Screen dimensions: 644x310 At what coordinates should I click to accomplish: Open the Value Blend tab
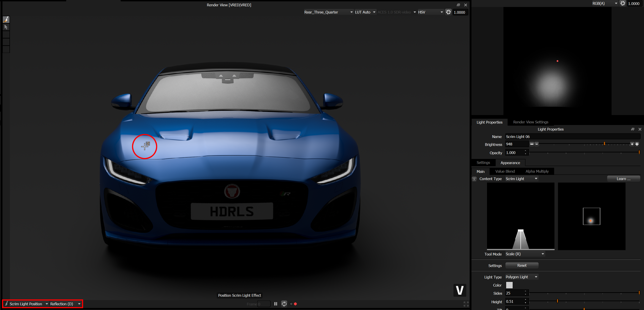[505, 171]
